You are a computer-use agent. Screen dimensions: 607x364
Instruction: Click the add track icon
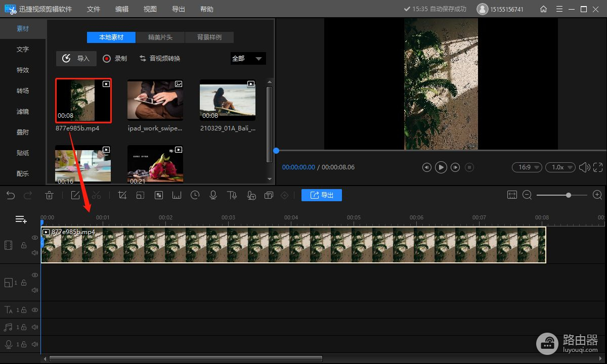pos(21,219)
